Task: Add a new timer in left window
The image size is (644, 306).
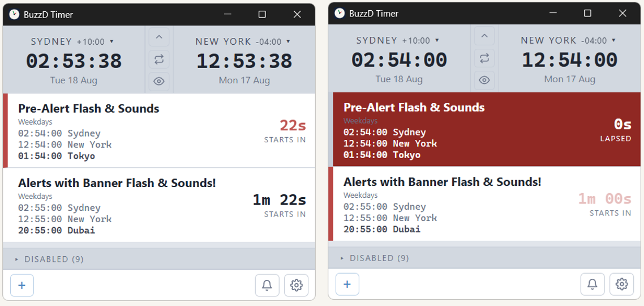Action: (22, 285)
